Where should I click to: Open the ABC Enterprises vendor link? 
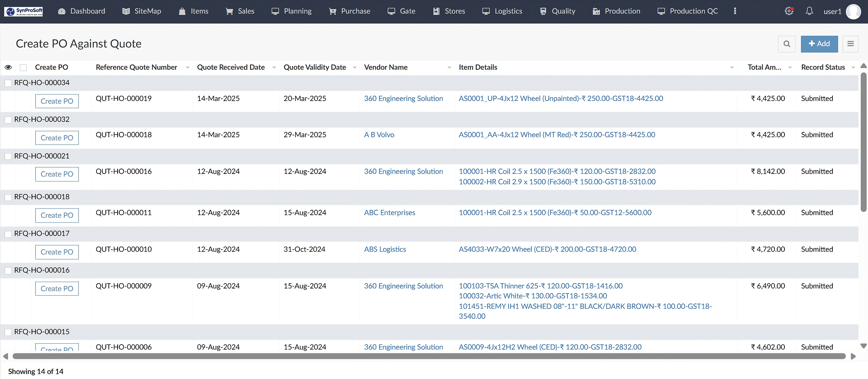pos(389,213)
